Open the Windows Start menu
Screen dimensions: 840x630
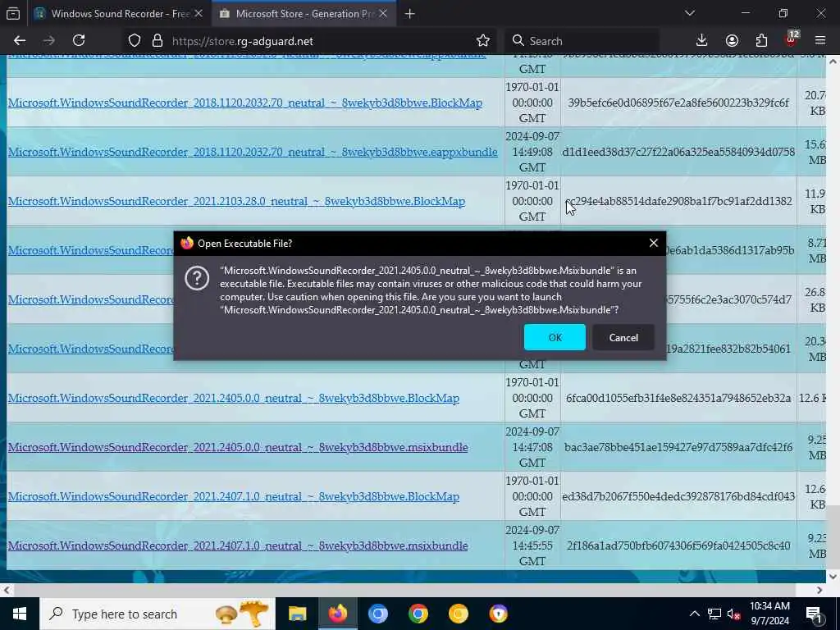pyautogui.click(x=20, y=614)
